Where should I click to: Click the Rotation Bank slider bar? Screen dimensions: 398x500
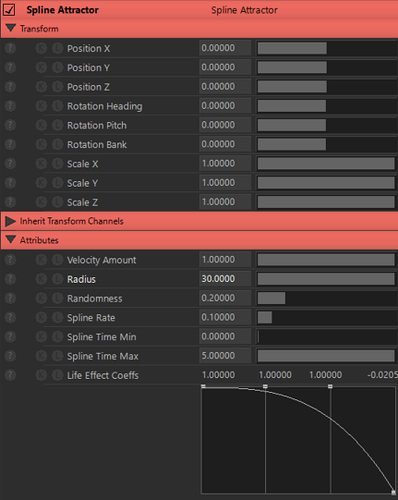tap(327, 144)
